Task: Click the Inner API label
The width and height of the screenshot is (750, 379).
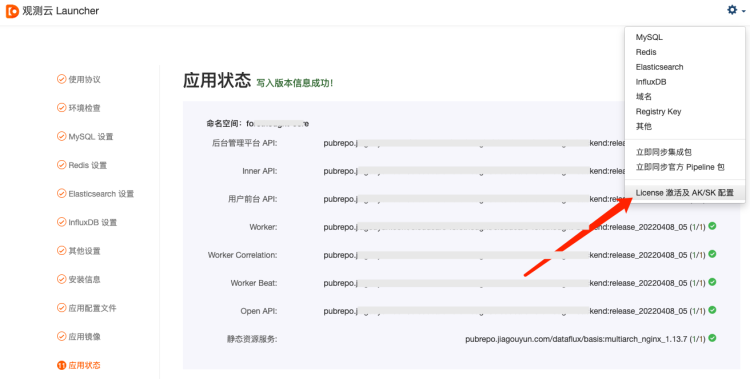Action: [260, 171]
